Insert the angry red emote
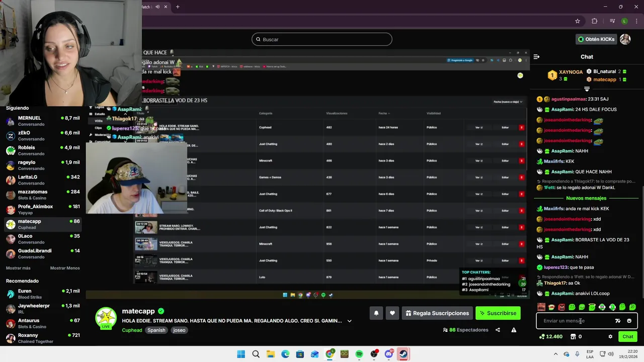This screenshot has height=362, width=644. tap(561, 307)
